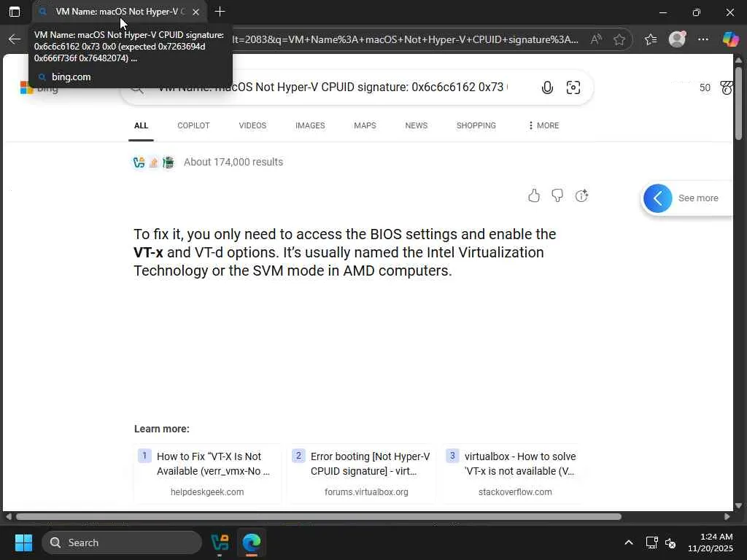
Task: Open helpdeskgeek.com VT-X fix source
Action: 207,473
